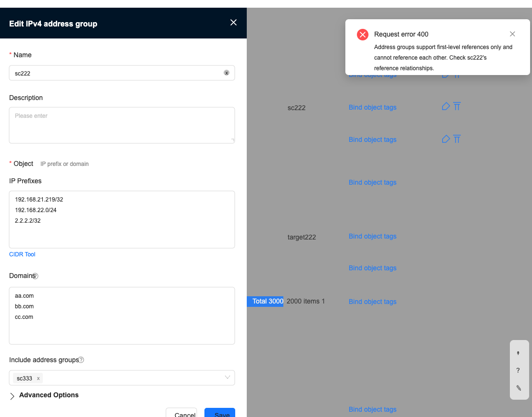The image size is (532, 417).
Task: Click the target222 name in the table
Action: click(302, 237)
